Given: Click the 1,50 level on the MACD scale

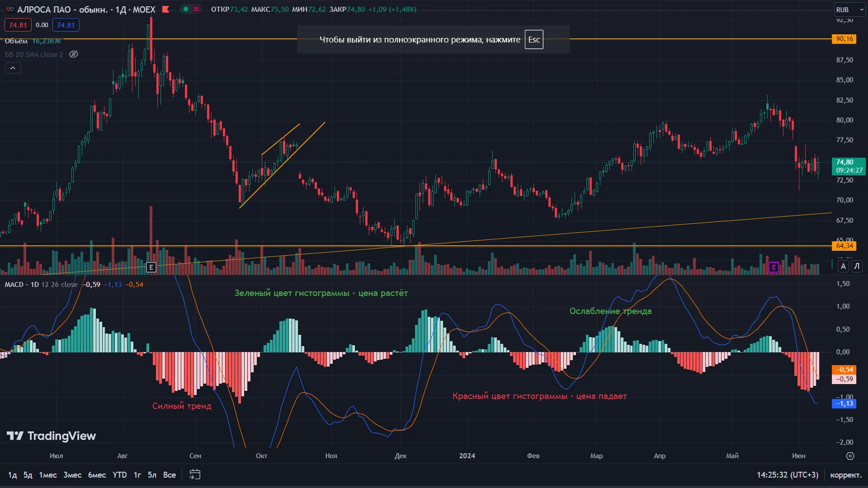Looking at the screenshot, I should coord(843,284).
